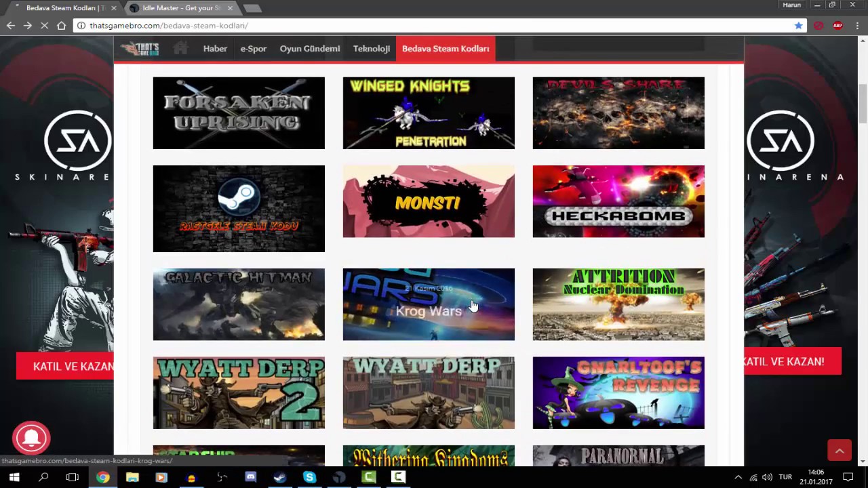Open the Rastgele Steam Kodu thumbnail
The width and height of the screenshot is (868, 488).
tap(239, 209)
